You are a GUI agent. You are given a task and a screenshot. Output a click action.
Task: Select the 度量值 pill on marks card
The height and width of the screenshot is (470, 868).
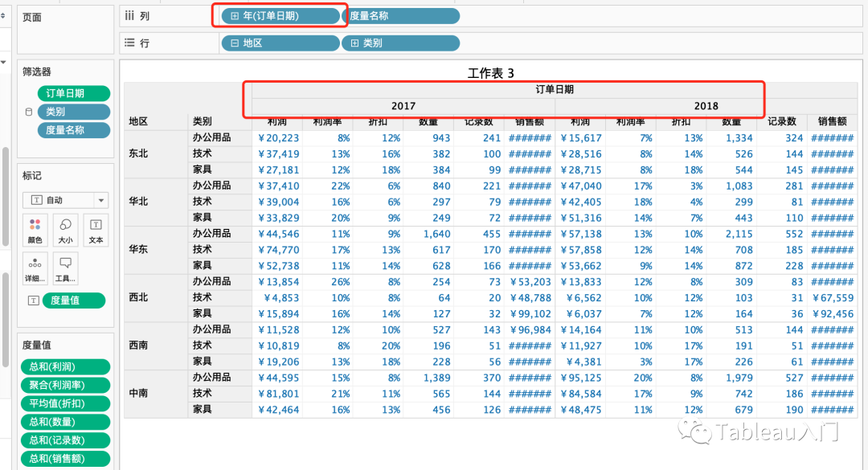74,300
